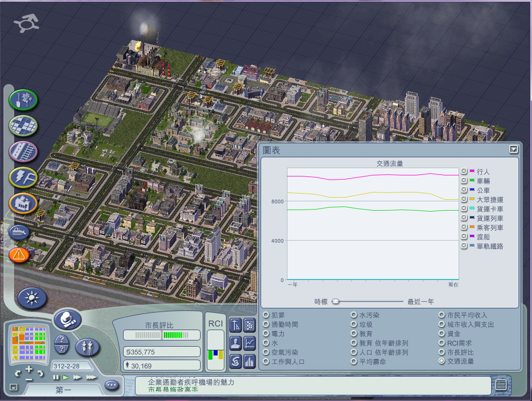The height and width of the screenshot is (401, 532).
Task: Select the 電力 graph option
Action: point(266,334)
